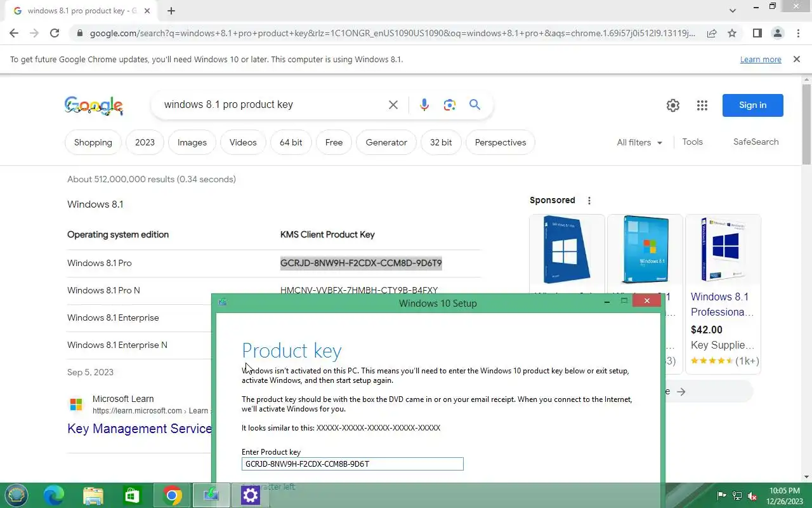Viewport: 812px width, 508px height.
Task: Submit search with the magnifier icon
Action: pos(475,105)
